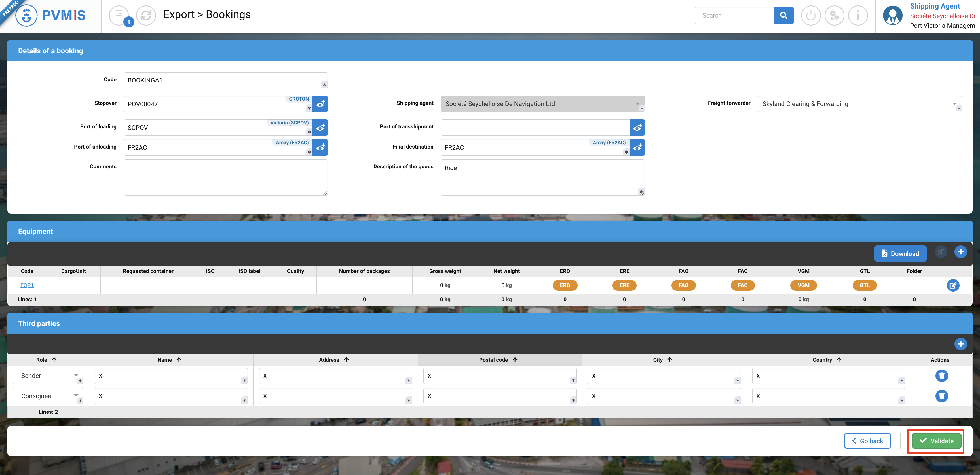Click eye-plus icon beside Port of transshipment
This screenshot has width=980, height=475.
tap(637, 128)
